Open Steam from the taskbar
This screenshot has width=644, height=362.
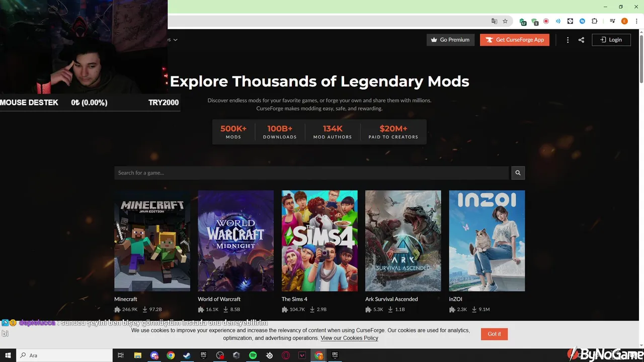pyautogui.click(x=187, y=355)
